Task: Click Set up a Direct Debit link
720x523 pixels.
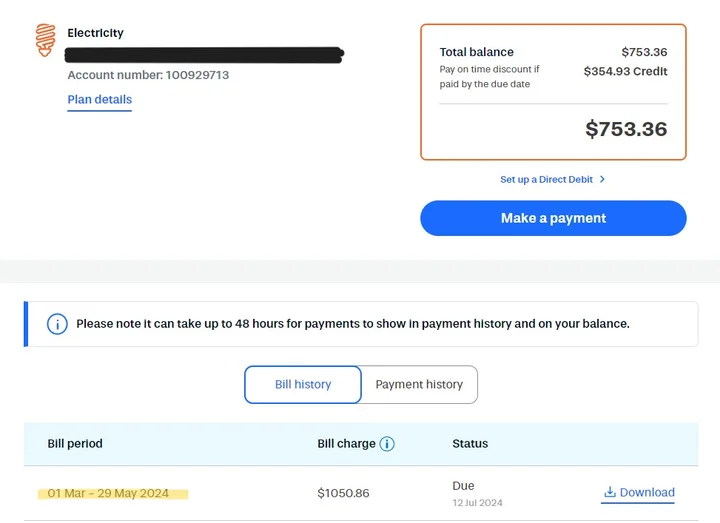Action: [x=546, y=180]
